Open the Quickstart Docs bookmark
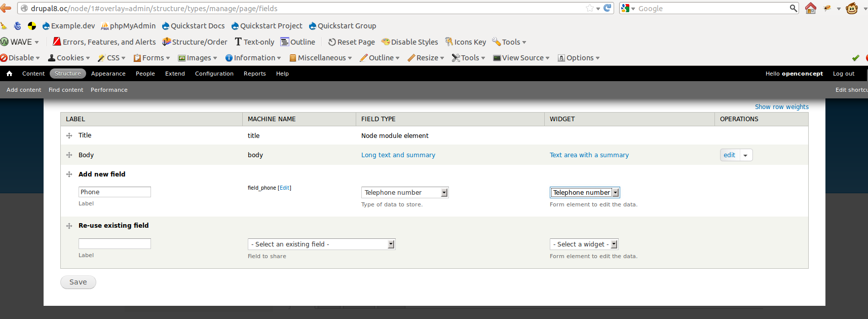This screenshot has width=868, height=319. pos(193,26)
